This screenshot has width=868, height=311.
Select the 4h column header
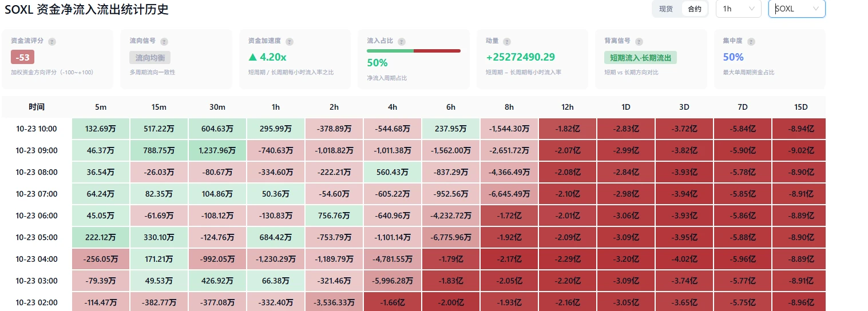[393, 107]
